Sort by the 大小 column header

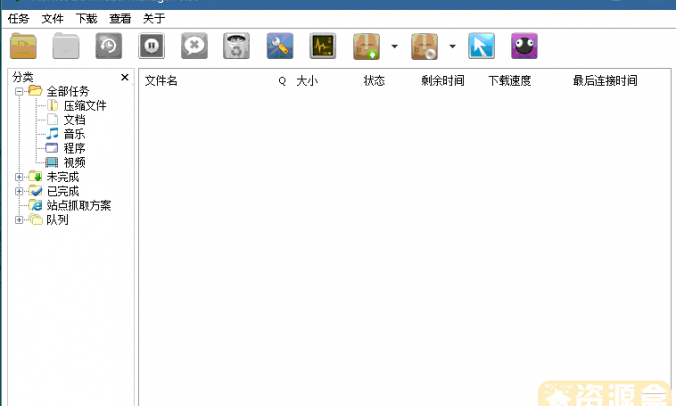[x=307, y=81]
